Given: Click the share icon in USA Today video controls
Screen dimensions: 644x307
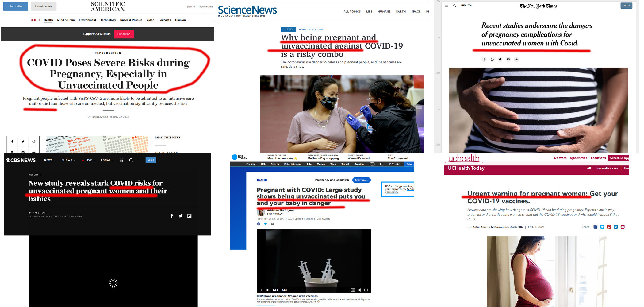Looking at the screenshot, I should pos(359,290).
